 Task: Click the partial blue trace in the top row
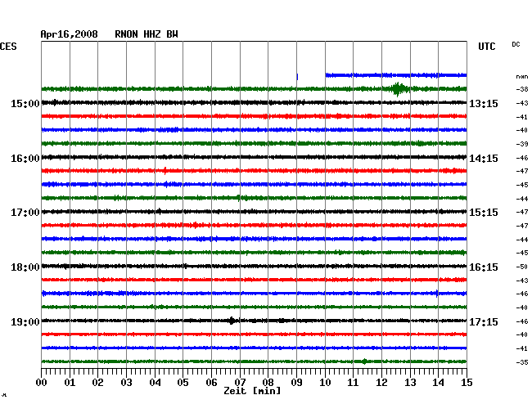[396, 75]
